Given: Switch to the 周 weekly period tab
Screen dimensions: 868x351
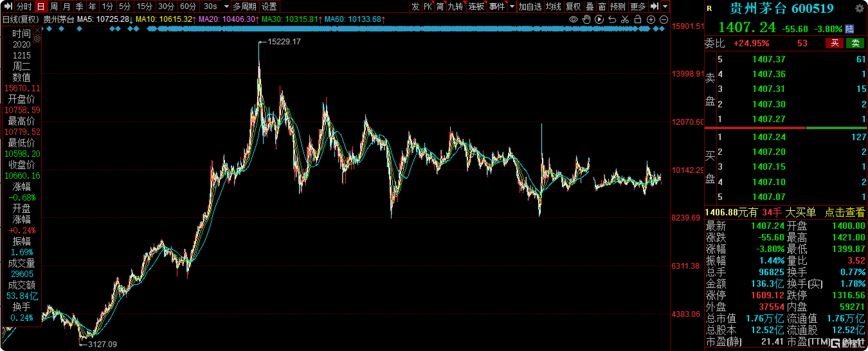Looking at the screenshot, I should pos(54,6).
